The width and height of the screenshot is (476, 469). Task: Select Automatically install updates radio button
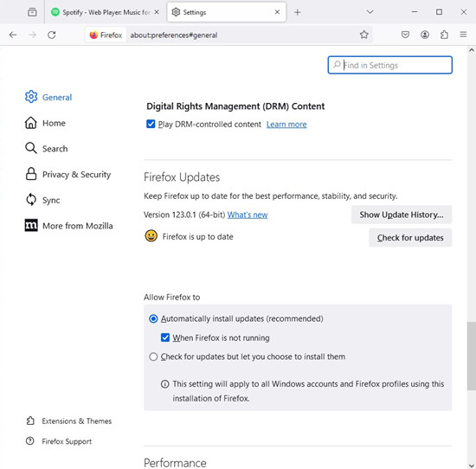[153, 318]
